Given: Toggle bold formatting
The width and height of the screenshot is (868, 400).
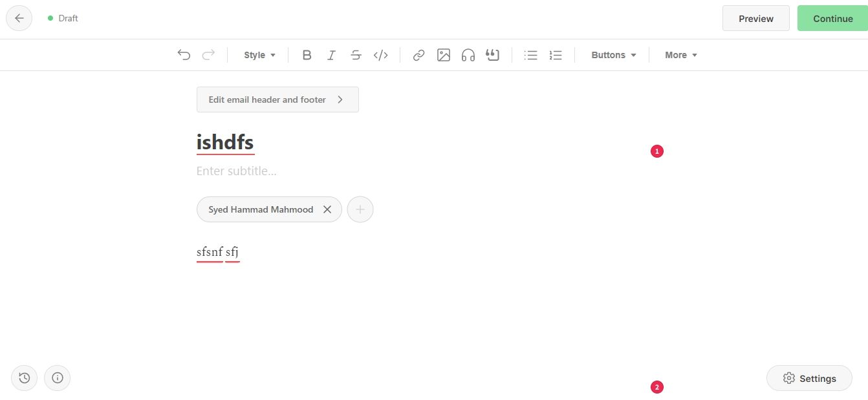Looking at the screenshot, I should pos(307,55).
